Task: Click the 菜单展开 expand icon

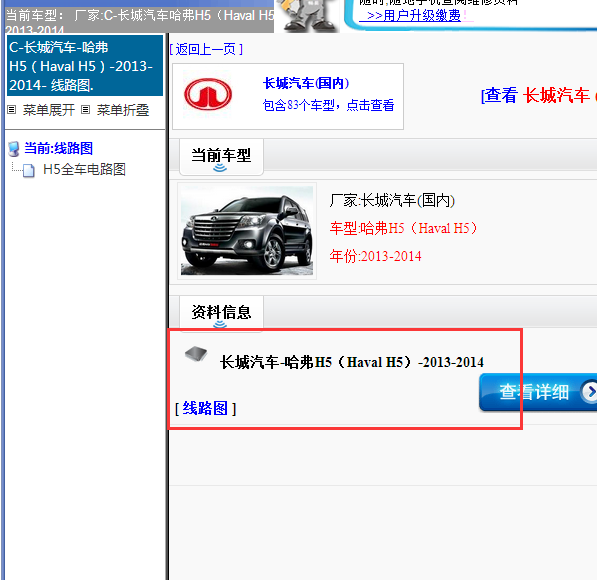Action: [x=11, y=110]
